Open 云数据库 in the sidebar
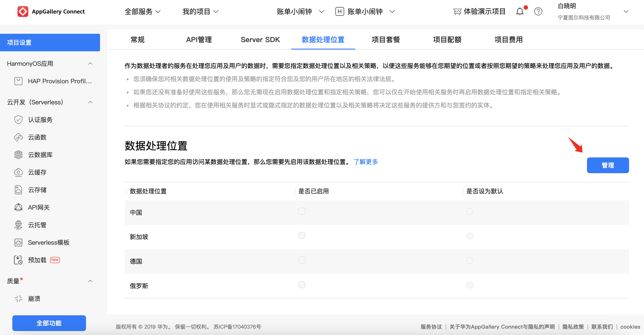 coord(40,155)
